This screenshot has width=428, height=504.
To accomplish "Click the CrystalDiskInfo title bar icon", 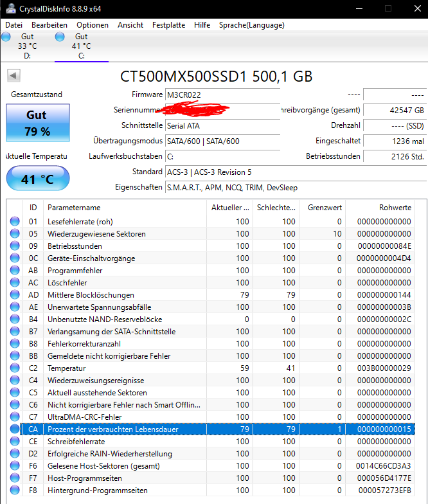I will tap(10, 9).
